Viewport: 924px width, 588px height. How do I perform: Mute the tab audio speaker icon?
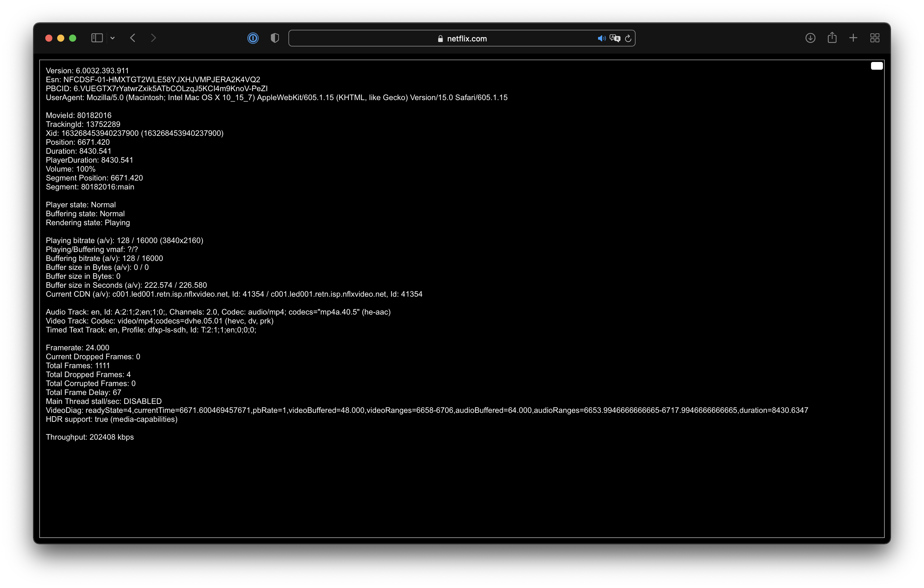[601, 38]
